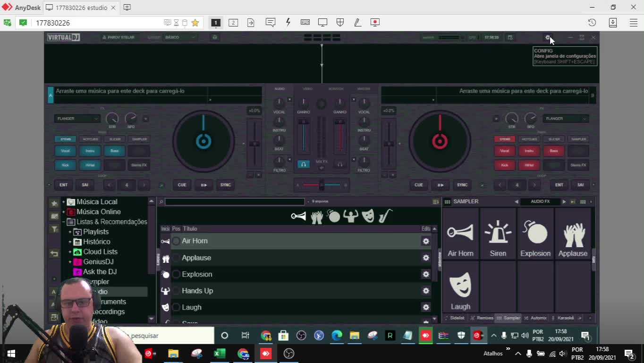This screenshot has height=363, width=644.
Task: Switch deck A pads to HOTCUES
Action: pos(90,139)
